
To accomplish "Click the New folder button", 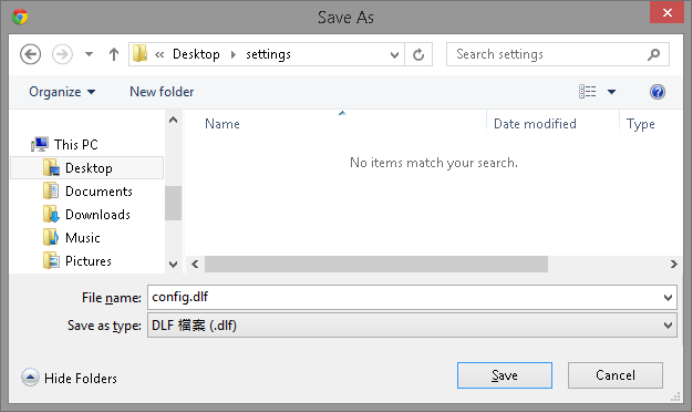I will coord(161,92).
